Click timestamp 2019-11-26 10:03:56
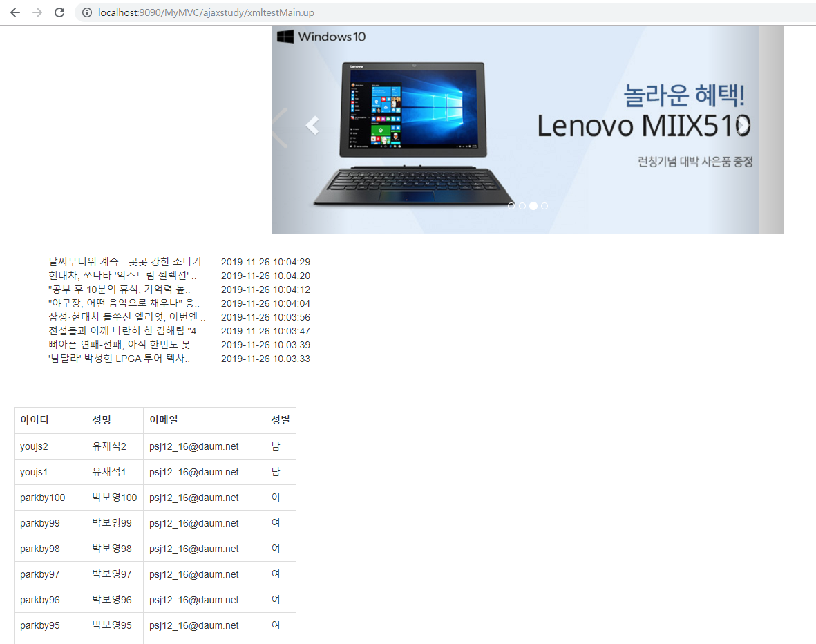816x644 pixels. coord(265,317)
